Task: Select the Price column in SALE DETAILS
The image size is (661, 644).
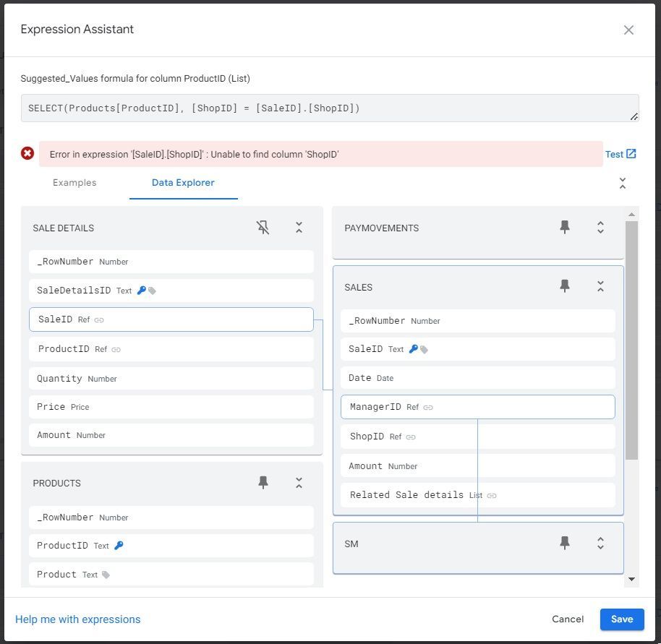Action: point(171,407)
